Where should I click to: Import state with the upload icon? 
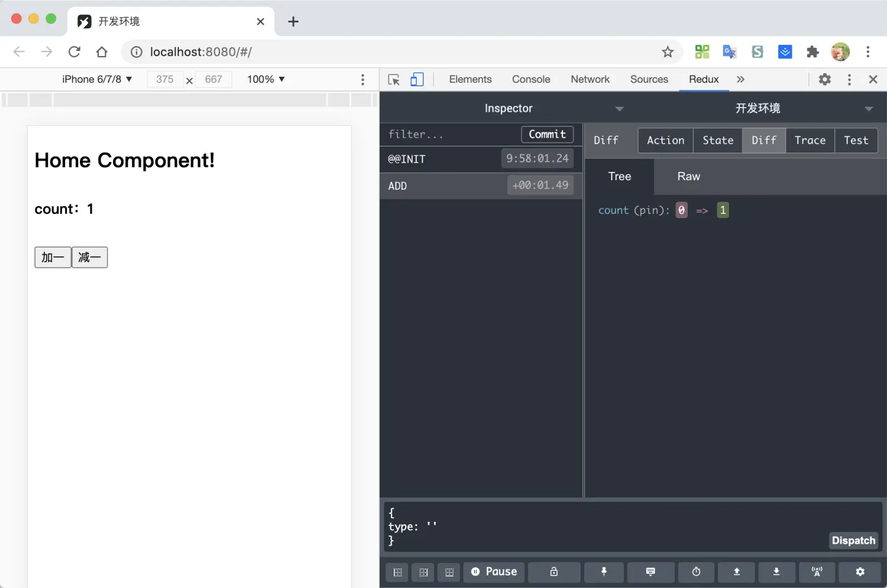[737, 572]
